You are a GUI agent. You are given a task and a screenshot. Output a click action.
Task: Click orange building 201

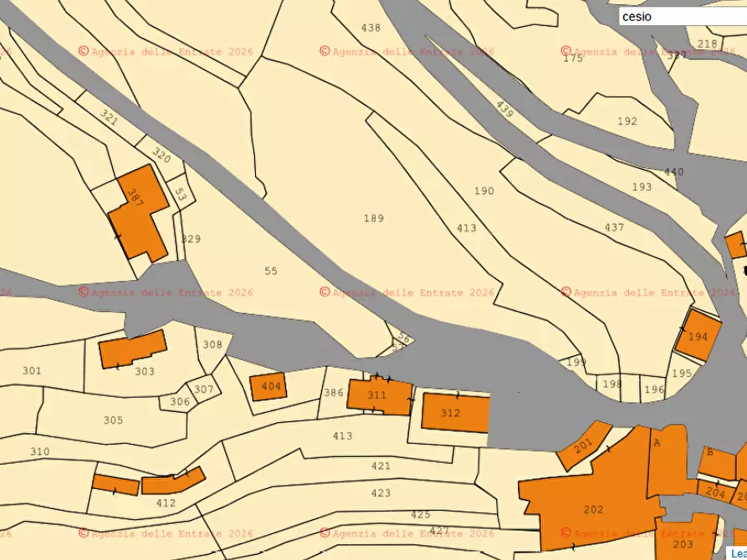[584, 444]
